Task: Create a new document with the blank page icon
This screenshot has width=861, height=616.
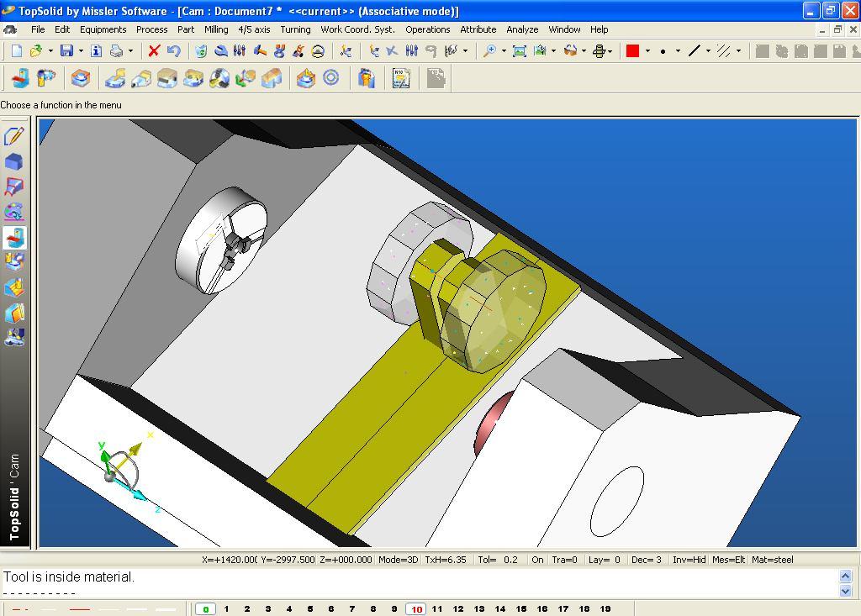Action: [x=17, y=51]
